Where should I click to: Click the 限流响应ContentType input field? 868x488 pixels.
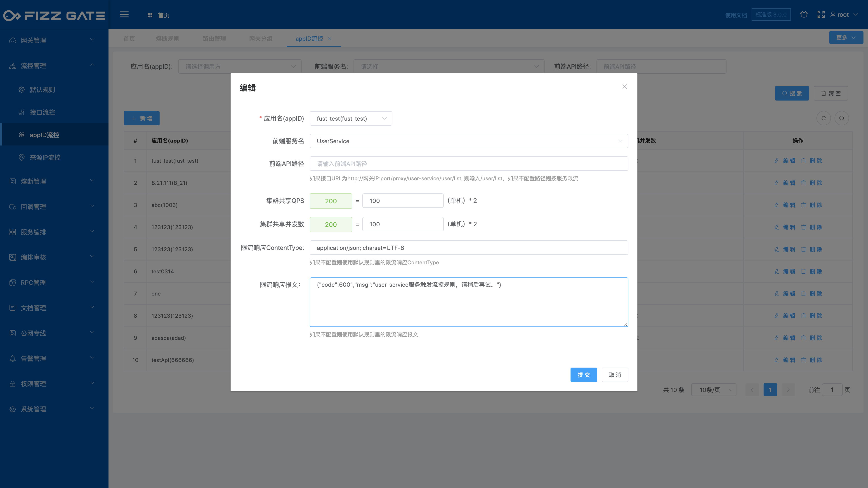[469, 248]
